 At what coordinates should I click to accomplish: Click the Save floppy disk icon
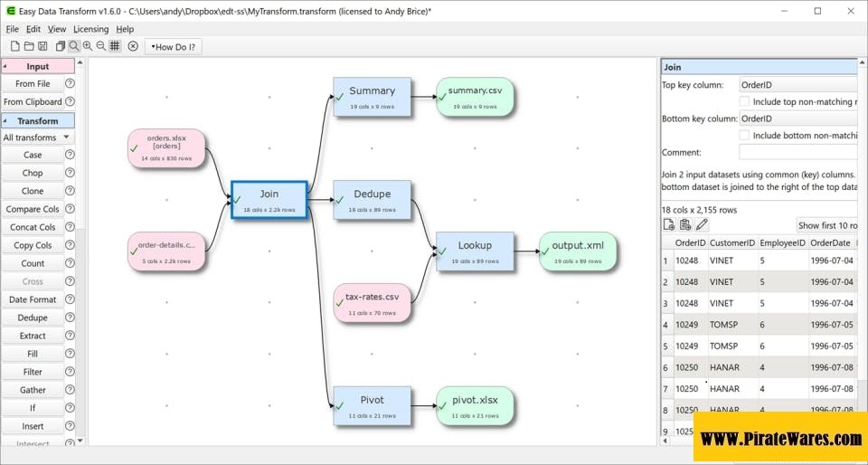click(42, 46)
